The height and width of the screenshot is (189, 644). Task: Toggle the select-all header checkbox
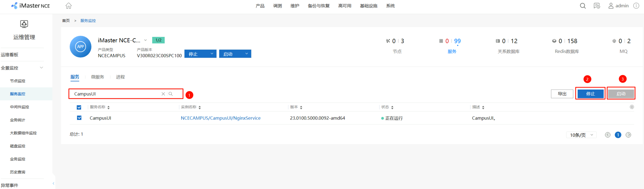tap(79, 107)
